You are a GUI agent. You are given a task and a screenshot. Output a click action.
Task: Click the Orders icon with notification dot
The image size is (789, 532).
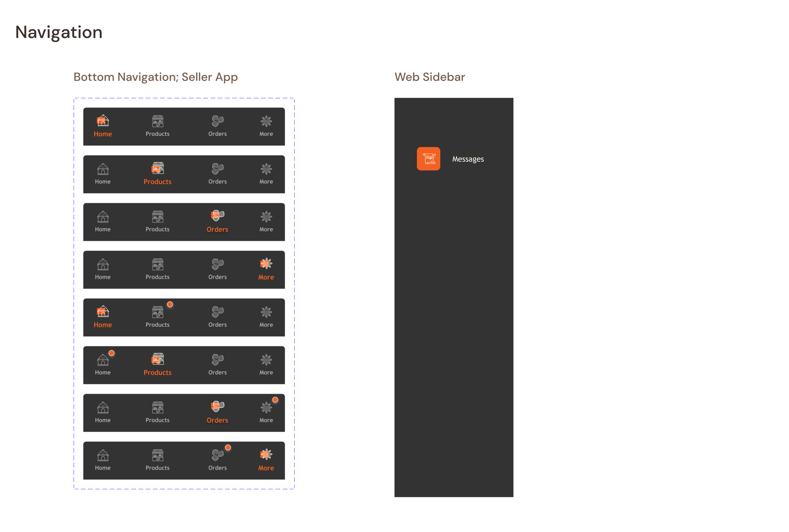(217, 454)
